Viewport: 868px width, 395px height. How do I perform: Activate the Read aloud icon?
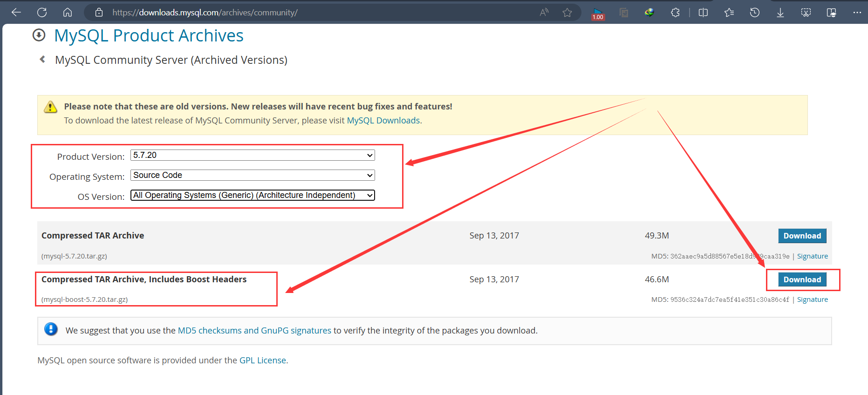click(x=544, y=13)
